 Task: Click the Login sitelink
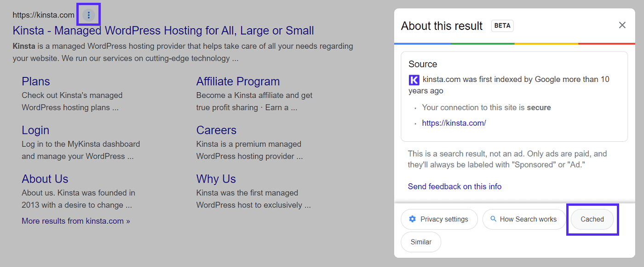(x=35, y=130)
